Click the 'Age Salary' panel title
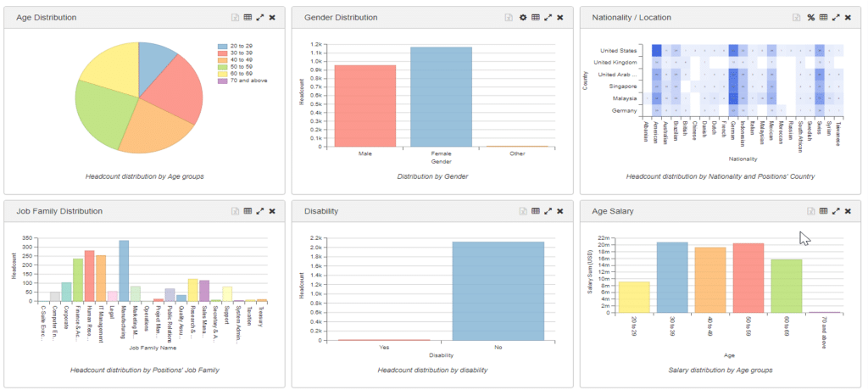This screenshot has width=868, height=390. point(613,211)
